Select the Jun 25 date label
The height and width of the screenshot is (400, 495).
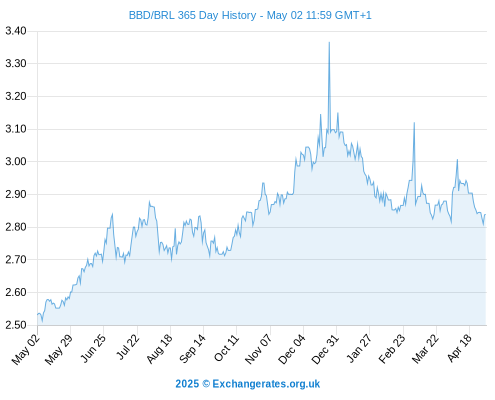click(93, 348)
